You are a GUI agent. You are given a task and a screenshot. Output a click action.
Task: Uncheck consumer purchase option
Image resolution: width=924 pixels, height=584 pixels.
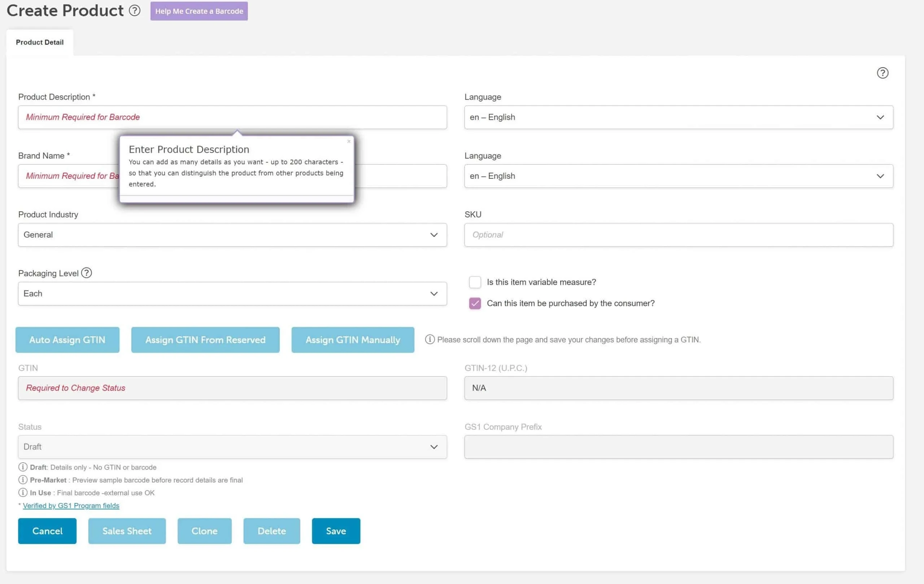click(475, 303)
